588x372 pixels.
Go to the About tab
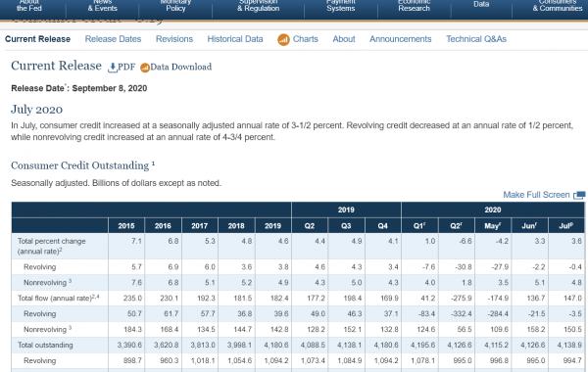[344, 39]
